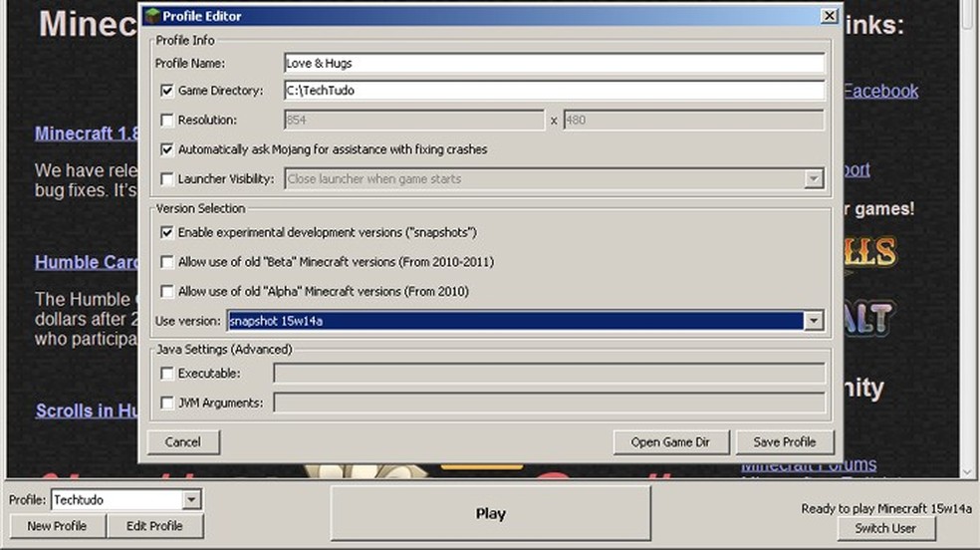Click the Ready to play Minecraft 15w14a status
980x550 pixels.
click(886, 509)
